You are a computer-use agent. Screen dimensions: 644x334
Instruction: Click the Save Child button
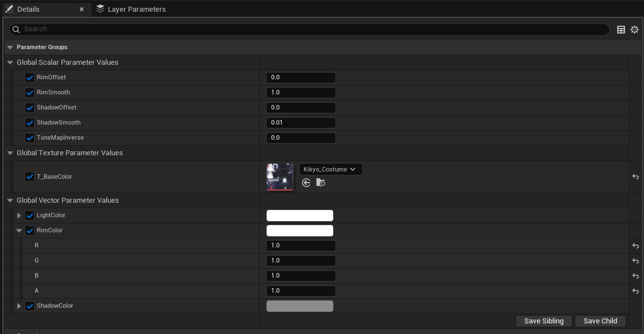[600, 321]
